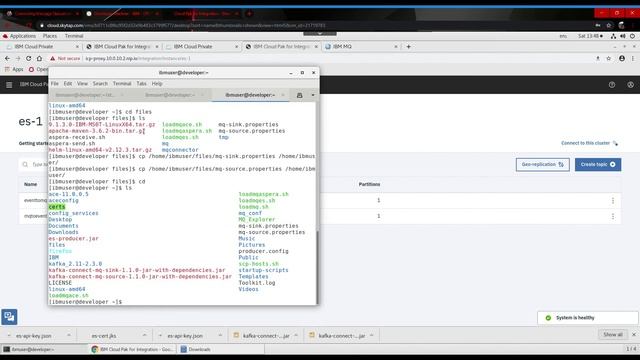Open the terminal File menu
The image size is (640, 360).
[55, 84]
